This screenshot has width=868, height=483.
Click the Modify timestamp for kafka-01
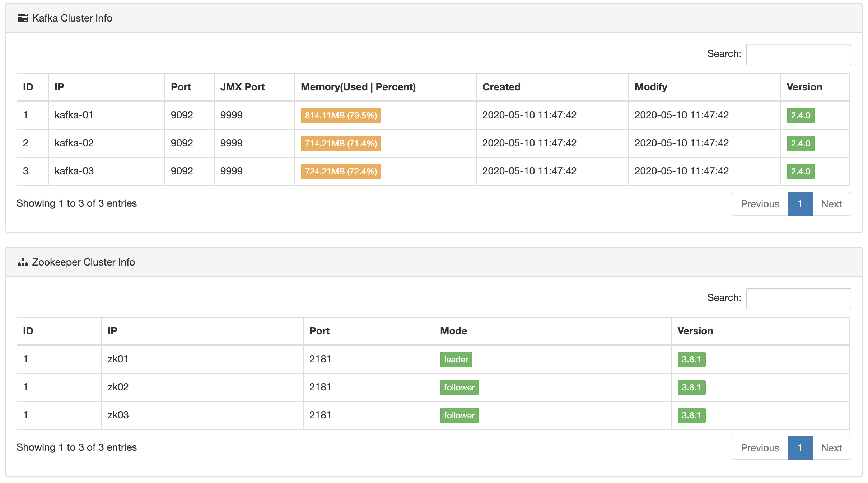tap(705, 115)
